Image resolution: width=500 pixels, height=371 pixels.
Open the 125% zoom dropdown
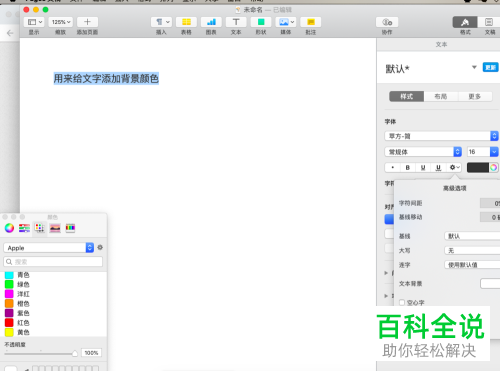click(61, 22)
